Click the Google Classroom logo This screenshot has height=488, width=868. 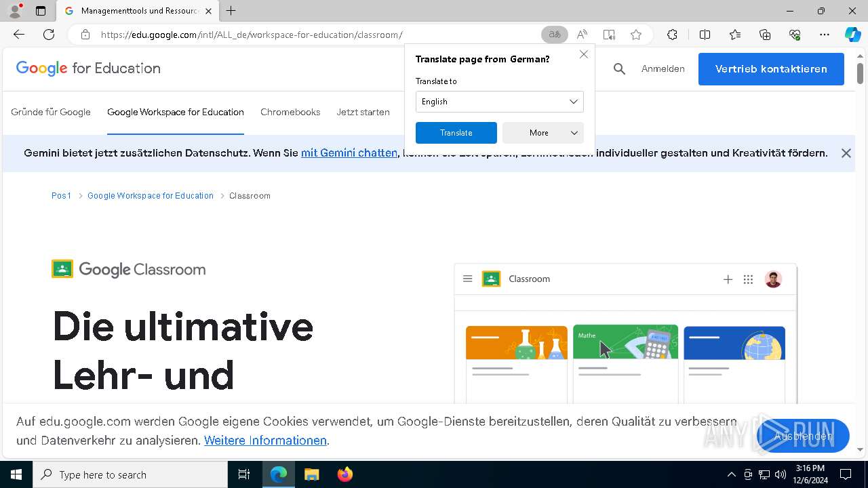(x=128, y=269)
